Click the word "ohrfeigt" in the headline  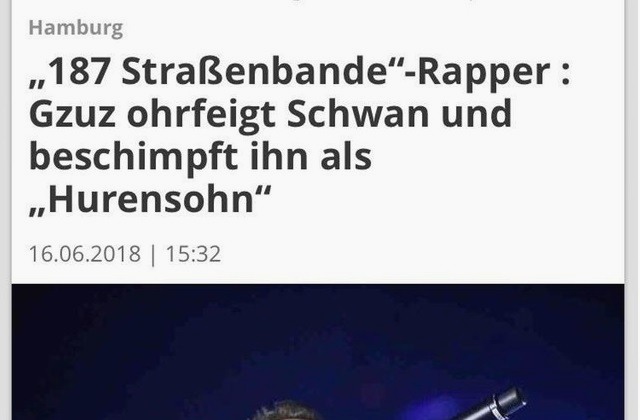coord(201,116)
